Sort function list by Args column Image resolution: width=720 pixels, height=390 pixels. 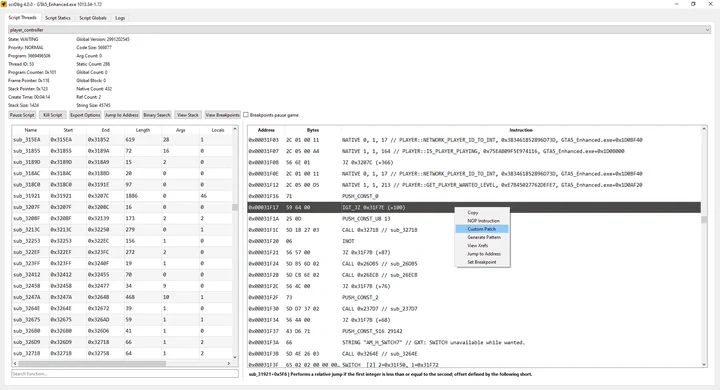coord(180,130)
